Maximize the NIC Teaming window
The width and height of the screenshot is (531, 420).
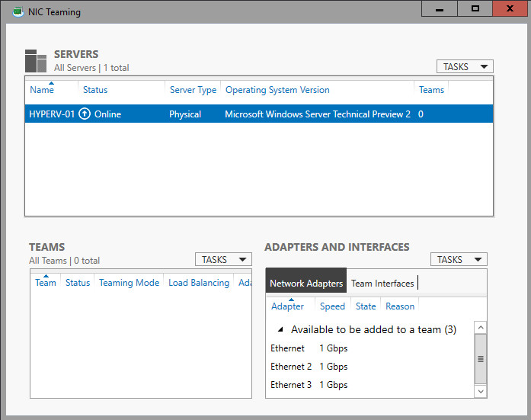(475, 8)
